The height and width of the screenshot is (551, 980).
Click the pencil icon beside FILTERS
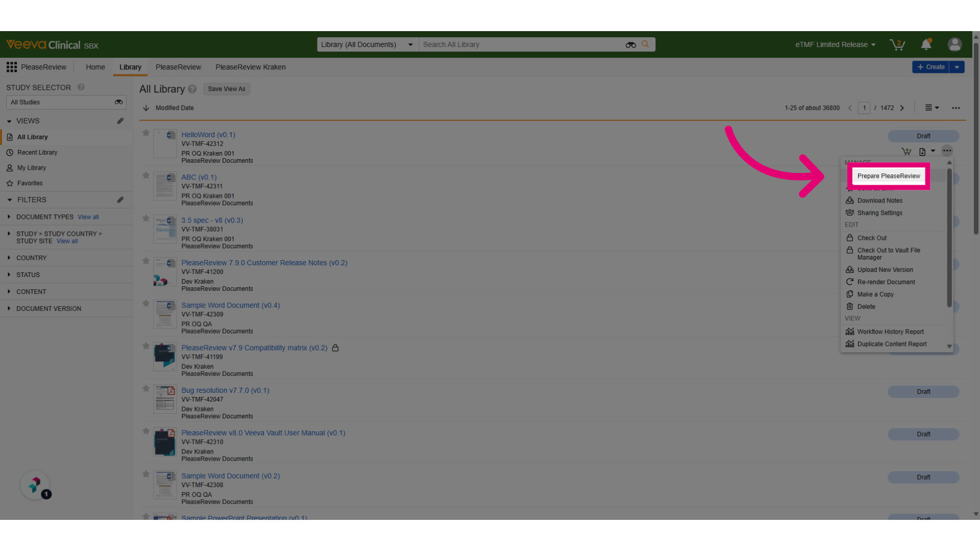tap(120, 200)
